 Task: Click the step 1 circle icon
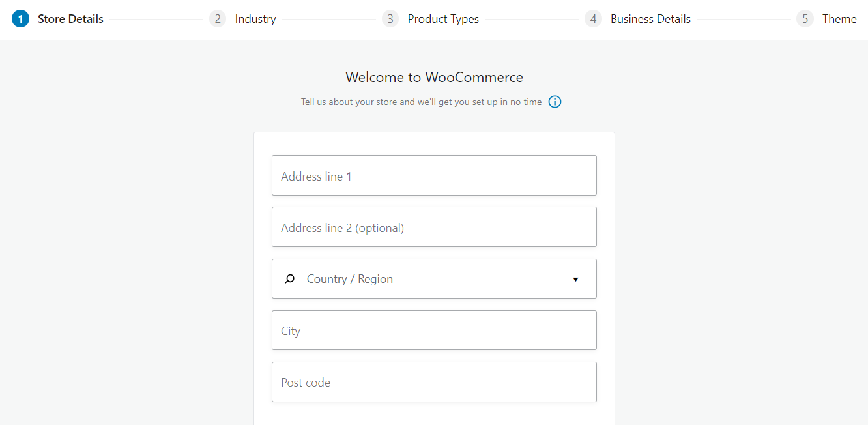[x=20, y=19]
